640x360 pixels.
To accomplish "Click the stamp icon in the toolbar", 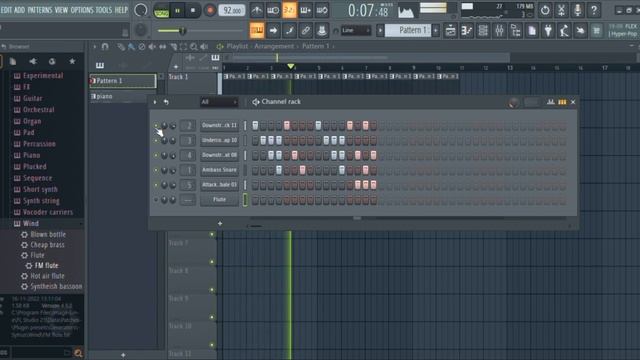I will point(322,30).
